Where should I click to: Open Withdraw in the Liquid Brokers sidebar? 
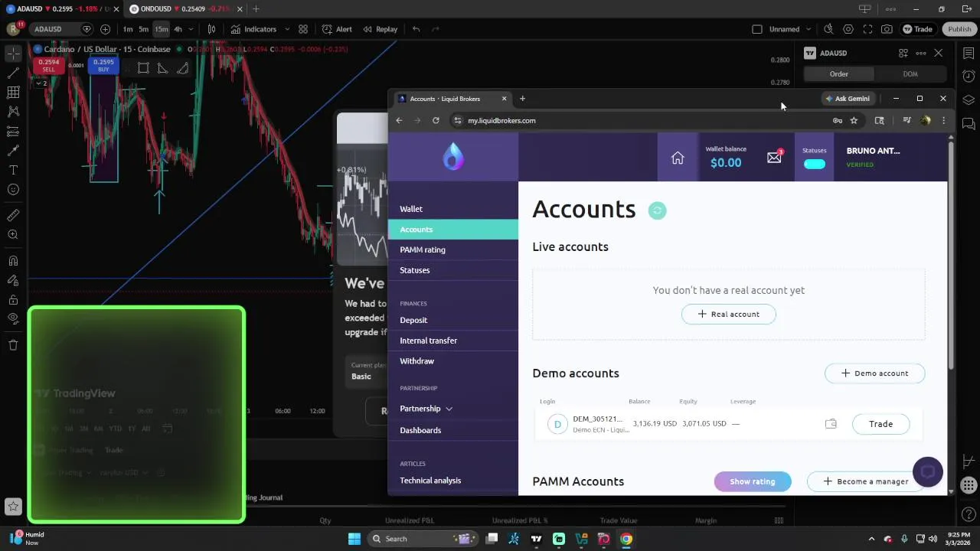point(453,361)
